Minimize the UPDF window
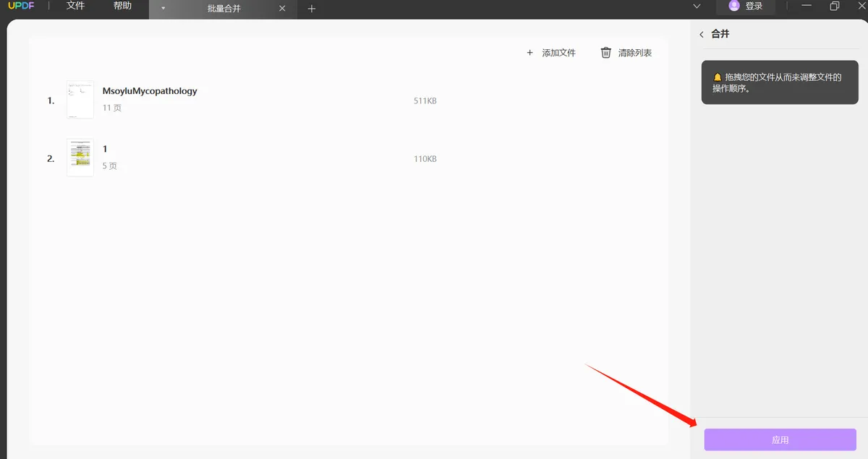The height and width of the screenshot is (459, 868). coord(805,7)
